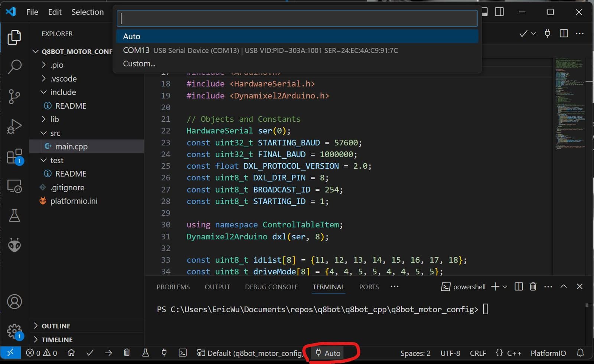Choose the Custom... port option
The width and height of the screenshot is (594, 364).
[x=297, y=64]
